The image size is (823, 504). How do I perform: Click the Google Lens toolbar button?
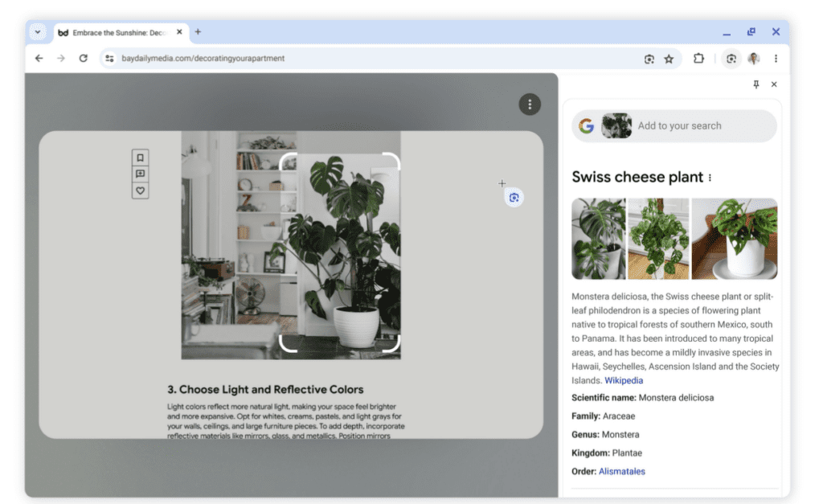[731, 59]
